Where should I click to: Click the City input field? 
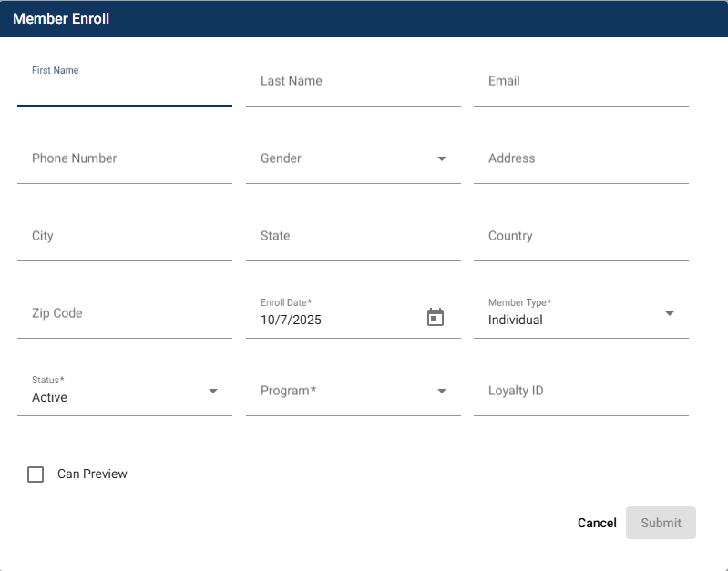pyautogui.click(x=124, y=237)
